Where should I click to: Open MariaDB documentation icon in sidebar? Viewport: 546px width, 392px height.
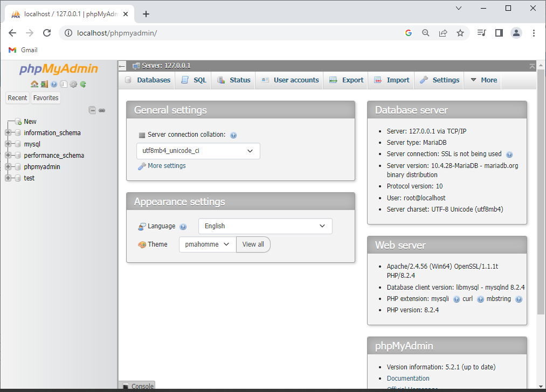click(x=64, y=84)
